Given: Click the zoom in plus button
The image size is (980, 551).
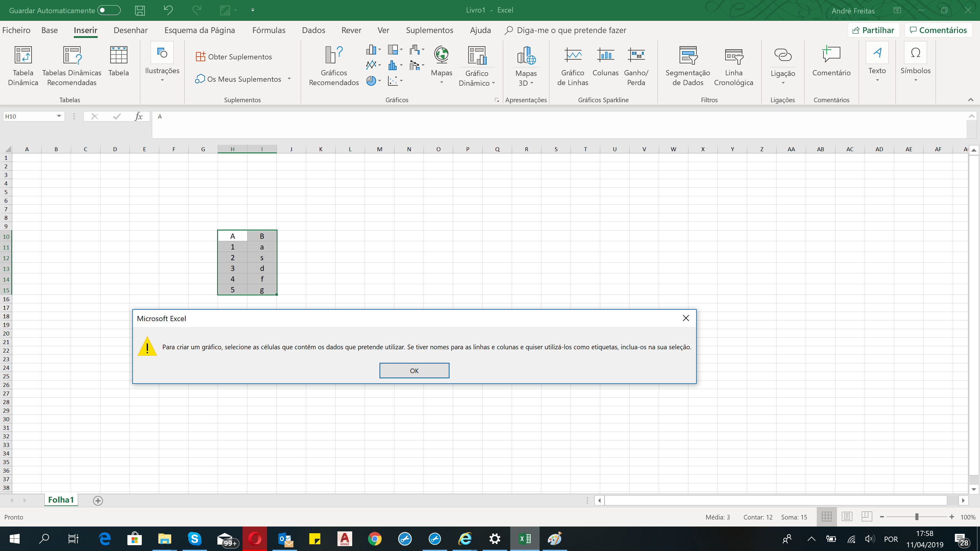Looking at the screenshot, I should [952, 517].
